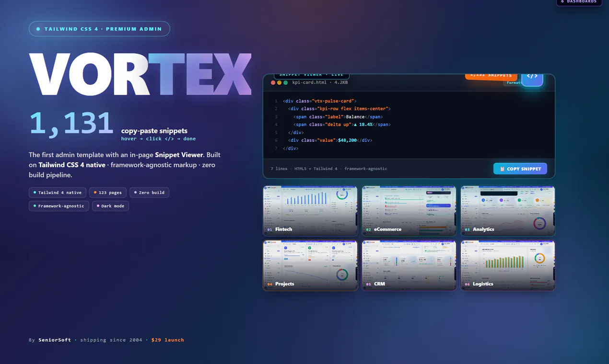This screenshot has height=364, width=609.
Task: Click the 'kpi-card.html · 4.2KB' file name
Action: click(320, 82)
